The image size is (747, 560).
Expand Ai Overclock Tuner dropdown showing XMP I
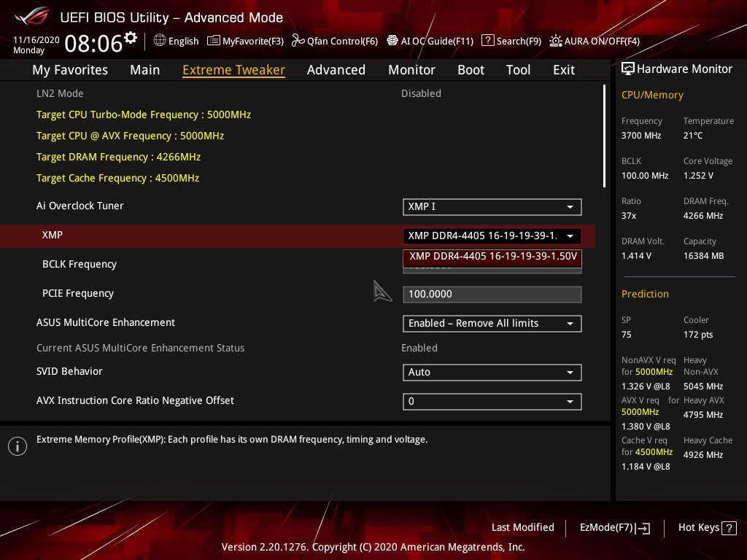tap(492, 206)
